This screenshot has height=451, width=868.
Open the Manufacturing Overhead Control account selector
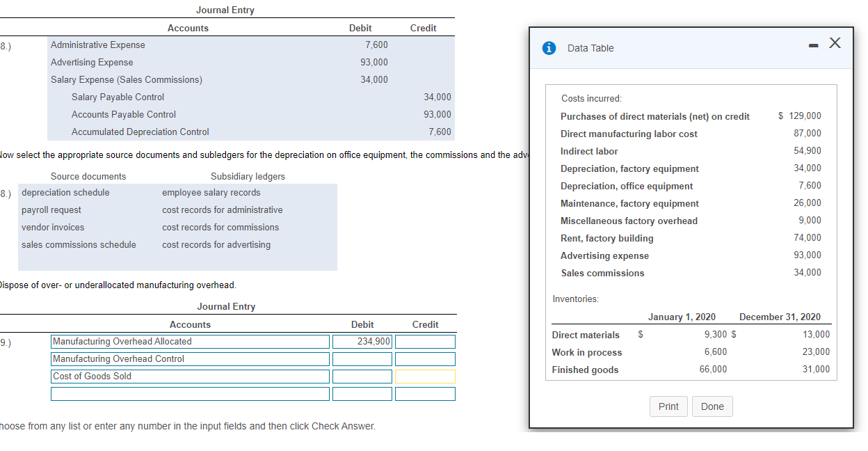coord(190,358)
